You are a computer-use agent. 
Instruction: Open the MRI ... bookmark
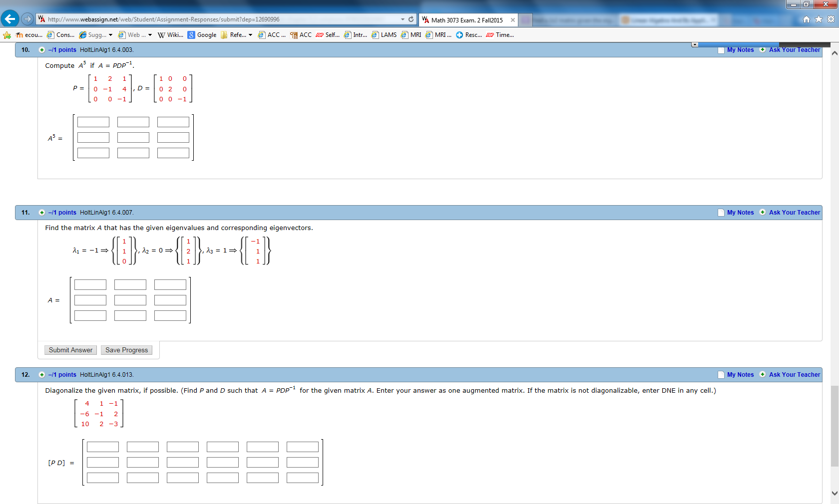(438, 35)
